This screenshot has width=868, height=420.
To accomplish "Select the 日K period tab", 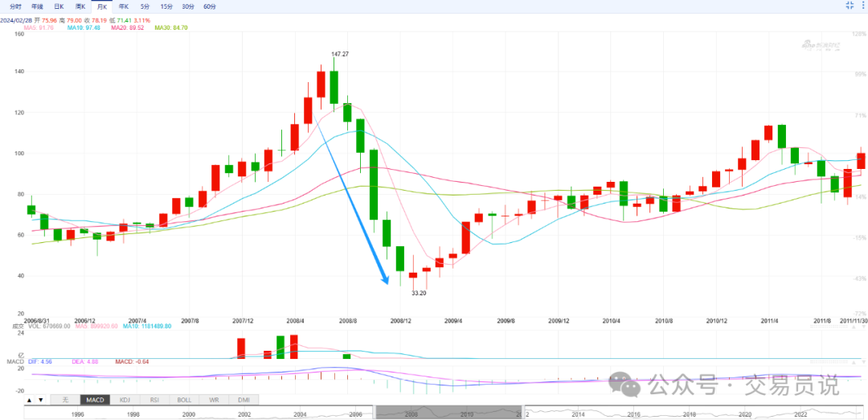I will (x=59, y=6).
